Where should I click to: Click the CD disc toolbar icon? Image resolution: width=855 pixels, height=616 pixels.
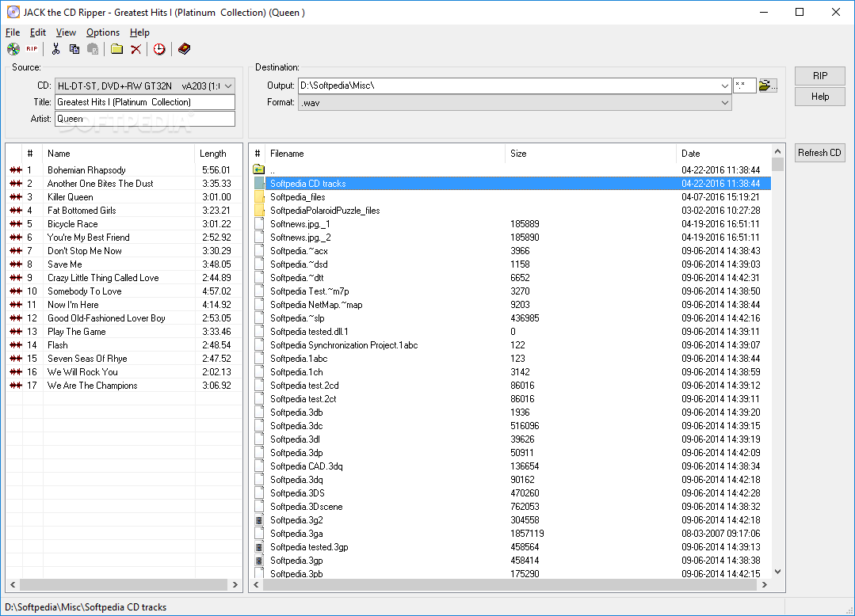click(x=13, y=49)
